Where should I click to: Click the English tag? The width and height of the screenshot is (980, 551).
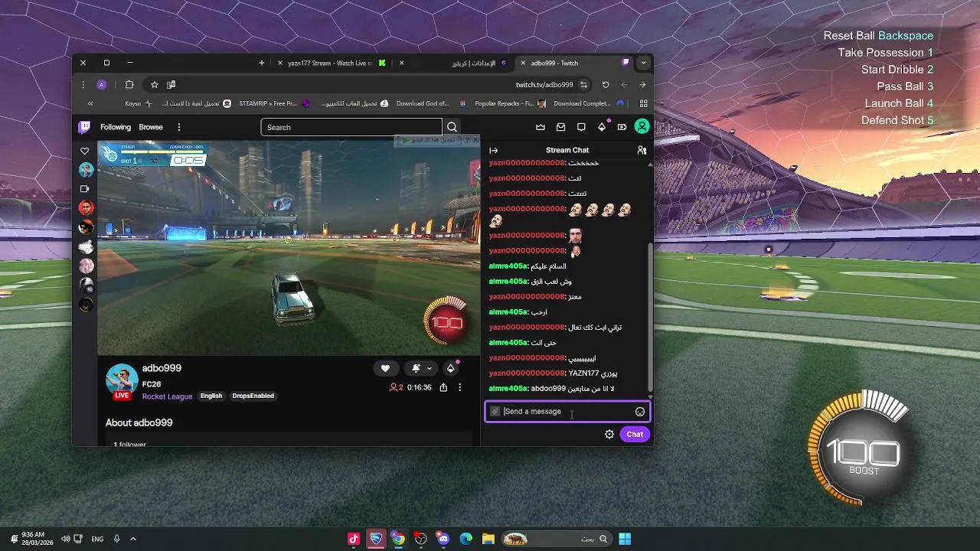[211, 396]
